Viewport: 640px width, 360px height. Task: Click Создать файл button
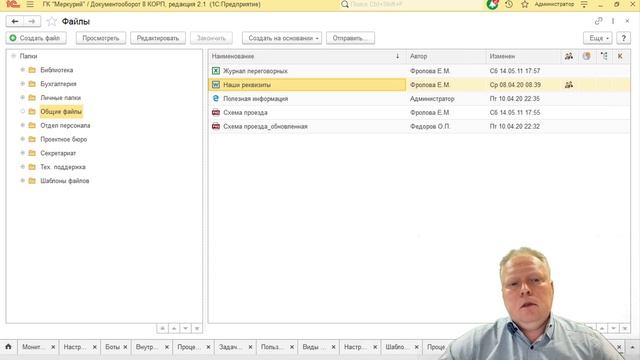[x=36, y=38]
